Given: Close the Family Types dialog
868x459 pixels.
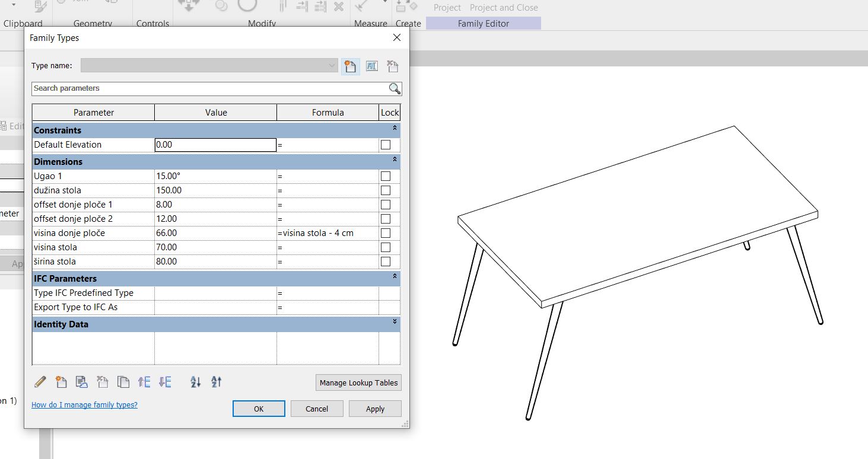Looking at the screenshot, I should pos(397,38).
